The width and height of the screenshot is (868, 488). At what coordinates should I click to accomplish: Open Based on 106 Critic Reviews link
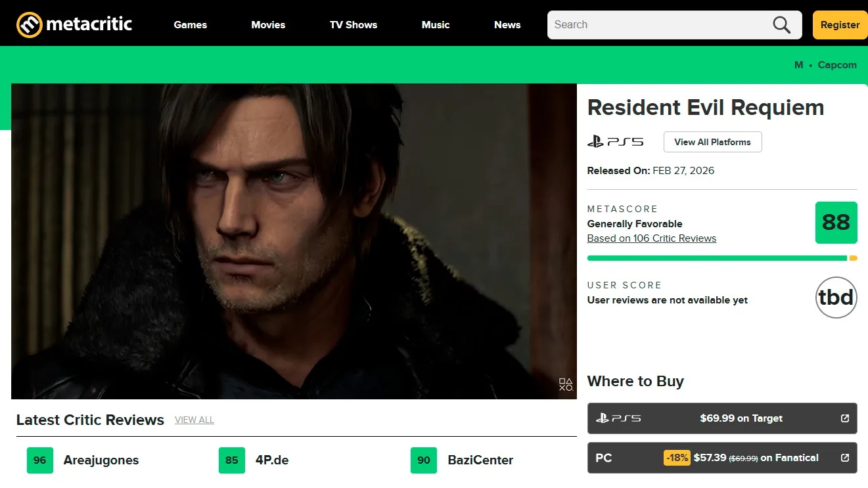(x=652, y=238)
